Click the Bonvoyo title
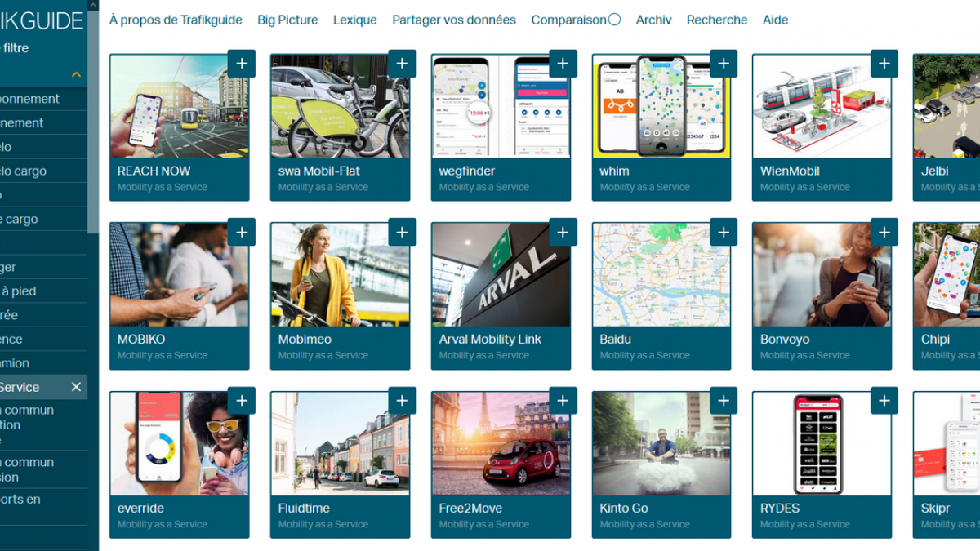The width and height of the screenshot is (980, 551). [x=785, y=339]
